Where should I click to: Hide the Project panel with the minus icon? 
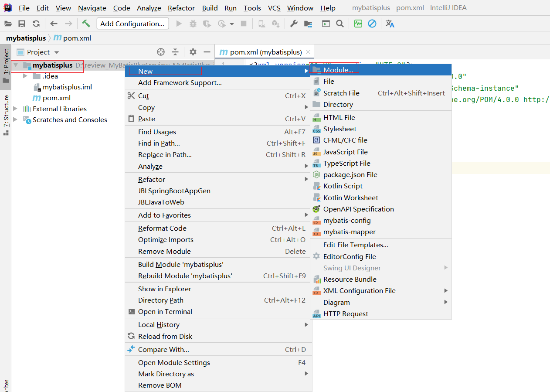coord(207,52)
